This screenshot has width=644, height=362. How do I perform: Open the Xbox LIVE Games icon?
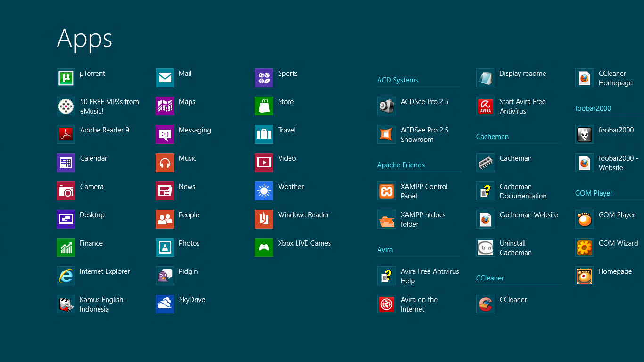(264, 247)
